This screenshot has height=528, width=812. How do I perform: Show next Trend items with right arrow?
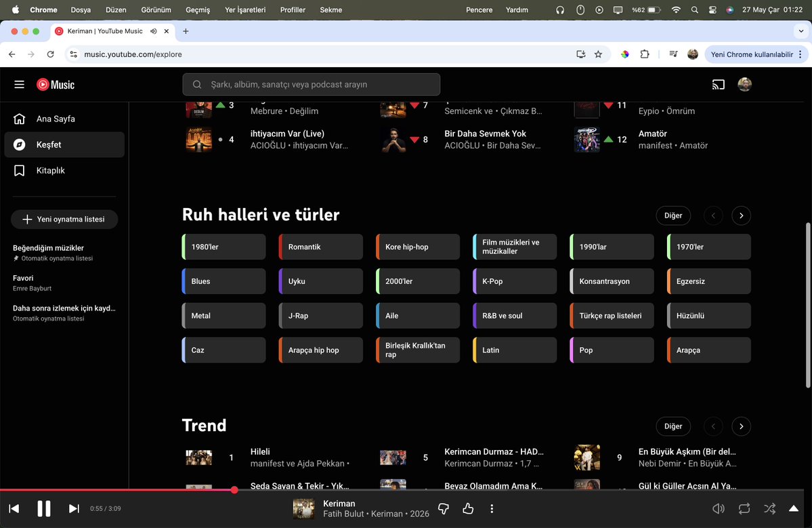[741, 426]
